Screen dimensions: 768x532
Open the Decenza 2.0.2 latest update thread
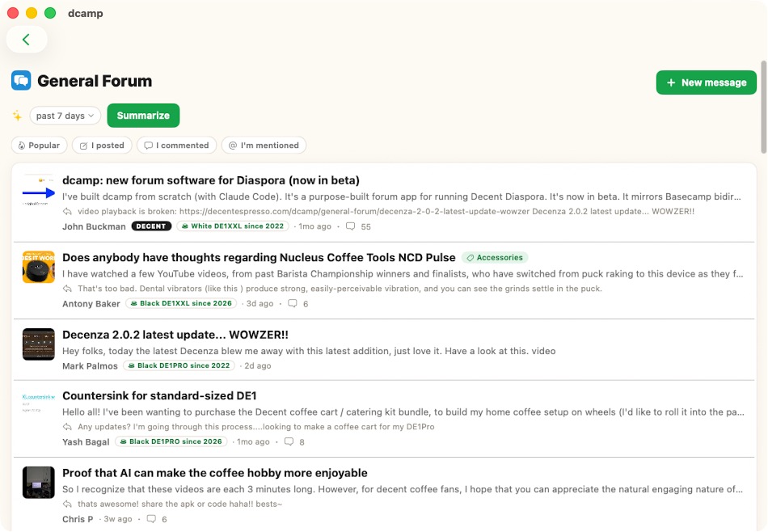175,335
